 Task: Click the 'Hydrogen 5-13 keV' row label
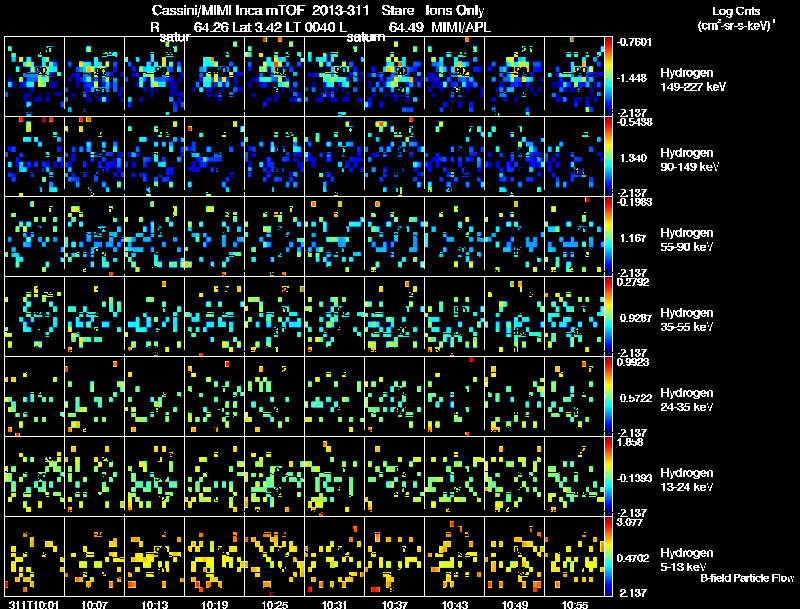click(687, 560)
